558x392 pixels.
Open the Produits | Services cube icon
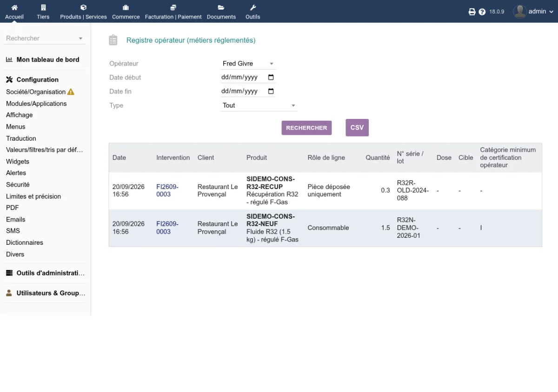(x=83, y=7)
